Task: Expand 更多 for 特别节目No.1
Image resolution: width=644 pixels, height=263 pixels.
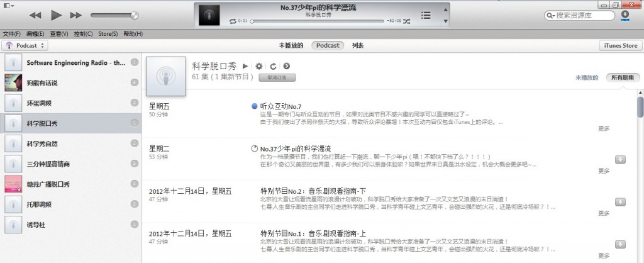Action: (604, 255)
